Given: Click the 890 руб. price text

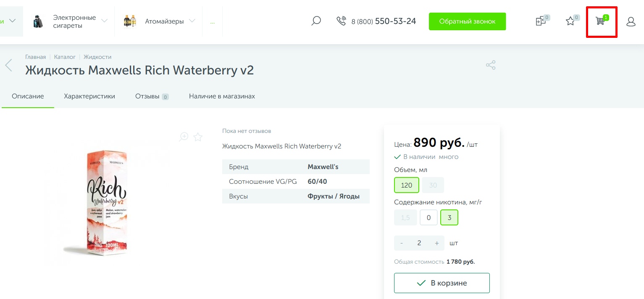Looking at the screenshot, I should pos(439,143).
